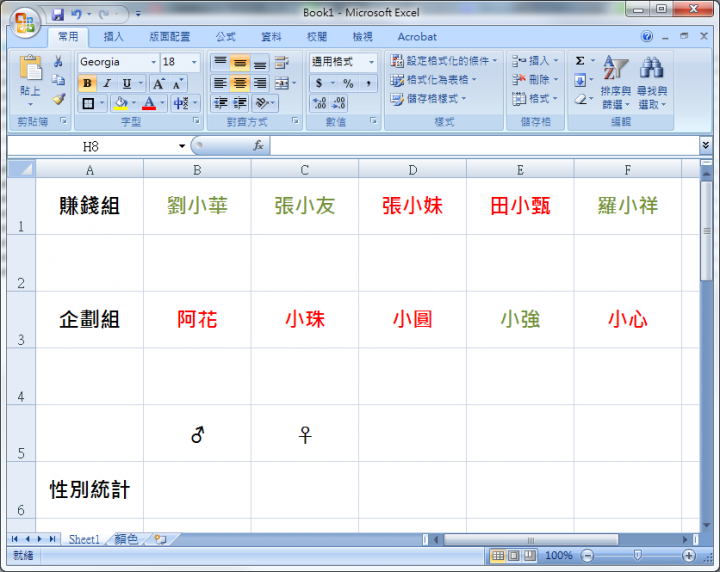Open Find and Select binoculars
The height and width of the screenshot is (572, 720).
click(x=652, y=82)
